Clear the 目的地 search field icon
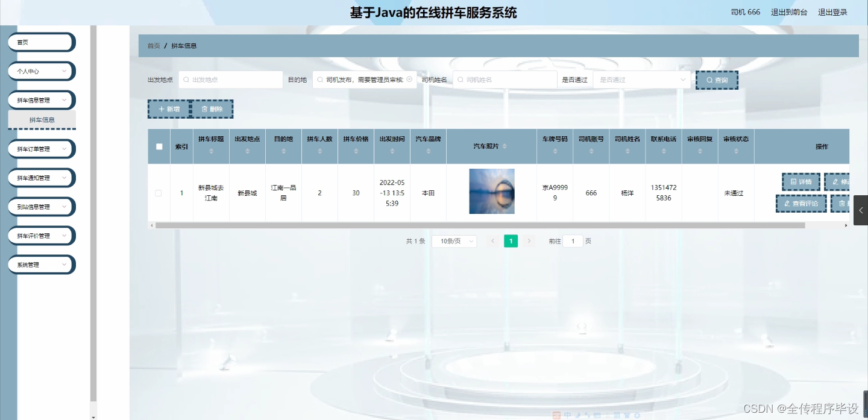This screenshot has width=868, height=420. click(x=409, y=80)
